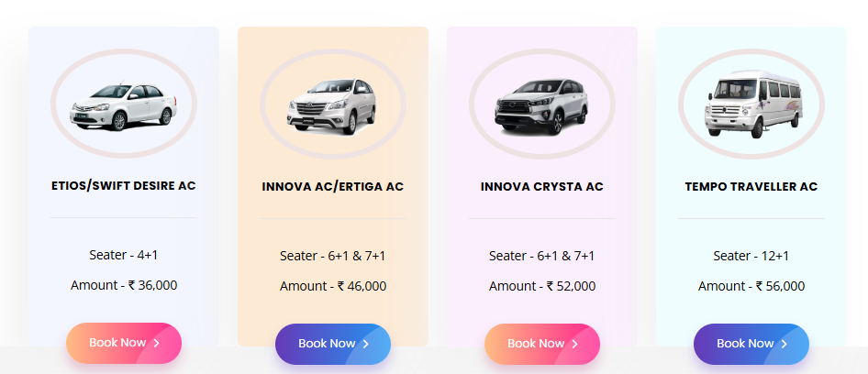Click arrow icon on Crysta Book Now button
This screenshot has width=868, height=374.
[575, 344]
